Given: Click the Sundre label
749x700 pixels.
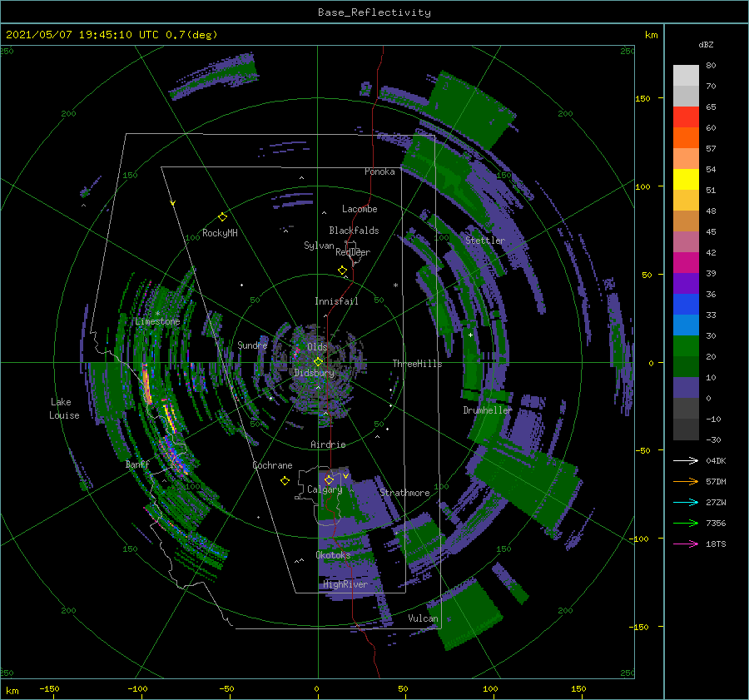Looking at the screenshot, I should click(x=252, y=345).
